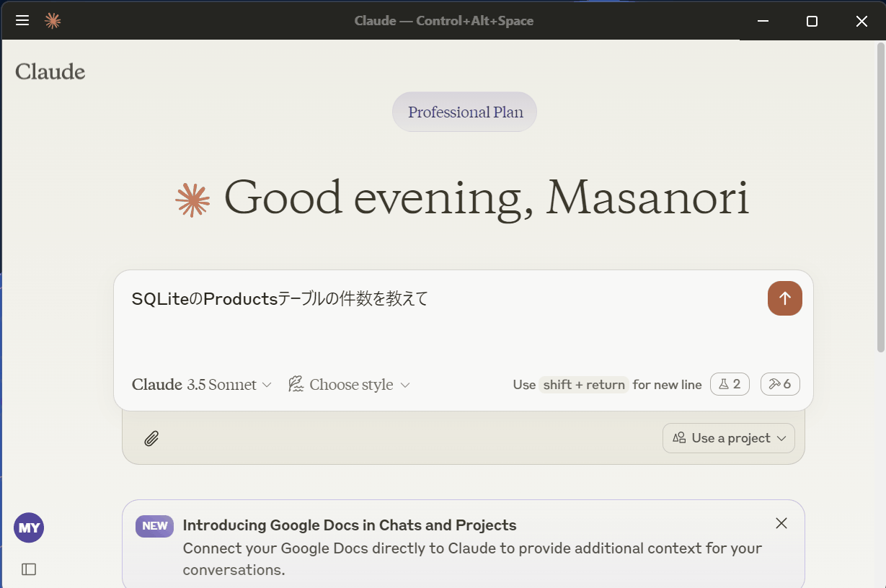Click the Google Docs banner description text

pyautogui.click(x=472, y=559)
